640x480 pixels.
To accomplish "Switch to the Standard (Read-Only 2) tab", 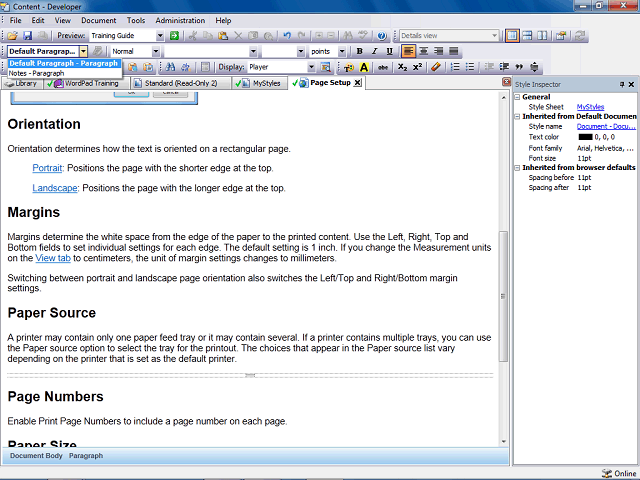I will pos(180,83).
